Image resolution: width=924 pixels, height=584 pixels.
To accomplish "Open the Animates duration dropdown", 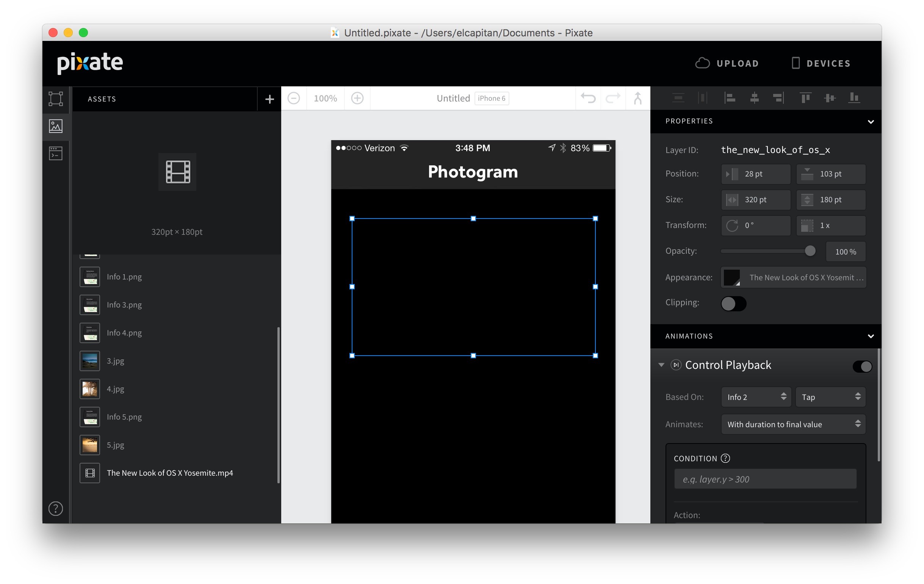I will pyautogui.click(x=793, y=424).
